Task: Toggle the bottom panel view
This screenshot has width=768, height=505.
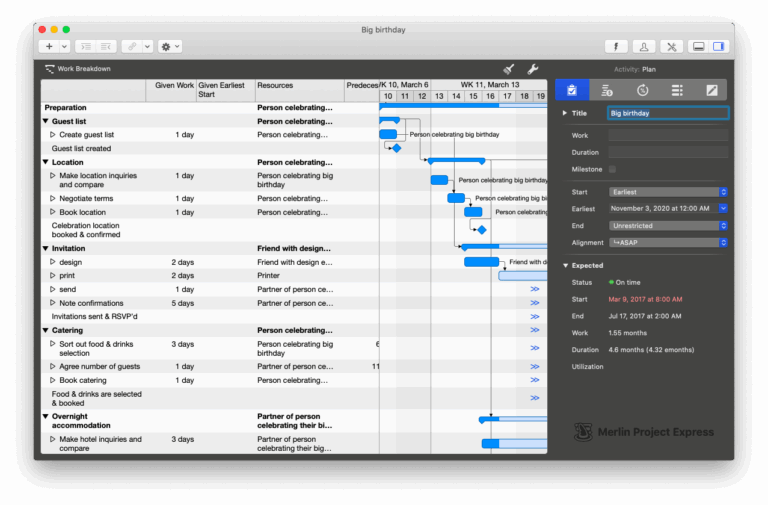Action: pyautogui.click(x=698, y=47)
